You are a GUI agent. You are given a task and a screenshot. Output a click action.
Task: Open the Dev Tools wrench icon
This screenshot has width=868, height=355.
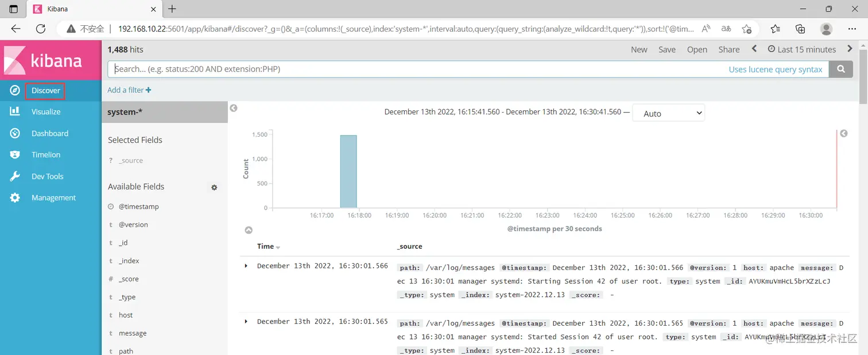click(15, 176)
